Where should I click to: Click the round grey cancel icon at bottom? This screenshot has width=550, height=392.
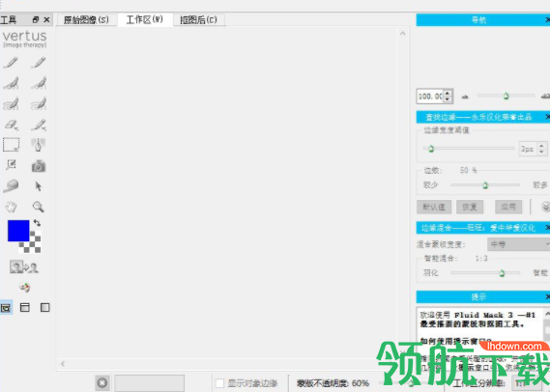point(102,383)
